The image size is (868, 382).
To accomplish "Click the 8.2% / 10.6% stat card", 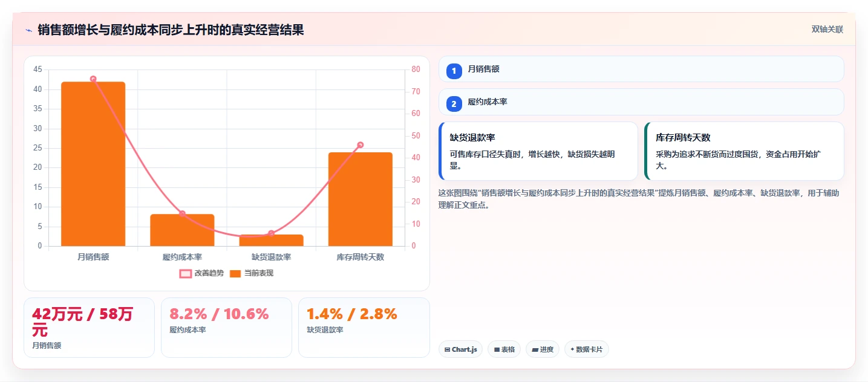I will pos(226,328).
